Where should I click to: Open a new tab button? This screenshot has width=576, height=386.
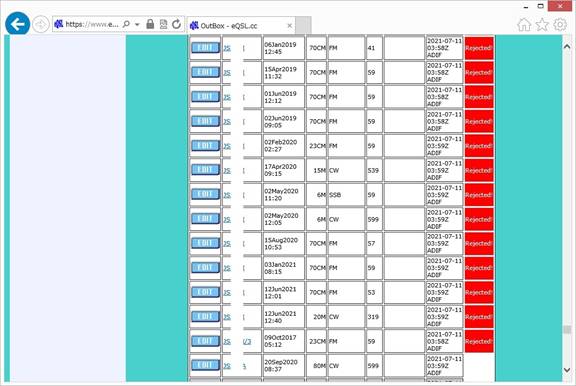(x=303, y=25)
